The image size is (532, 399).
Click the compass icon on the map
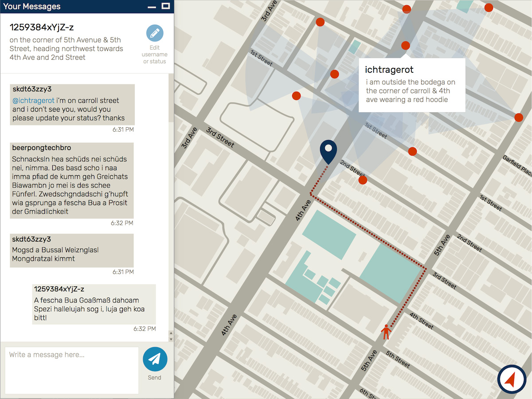click(512, 379)
